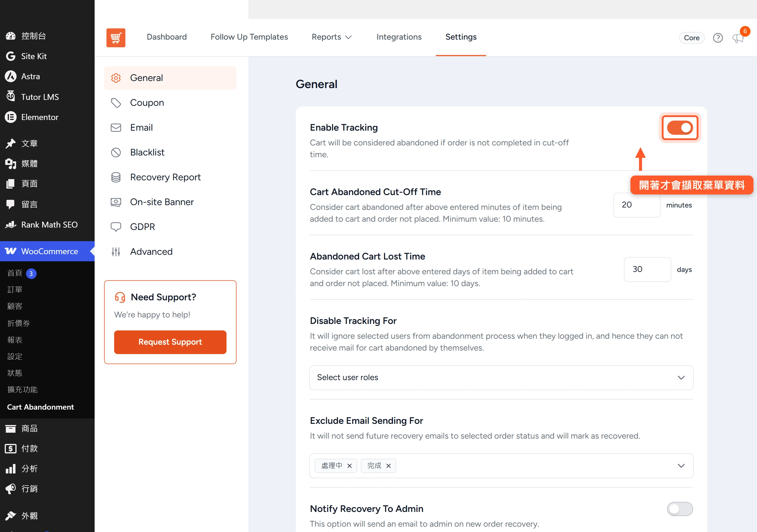Click the Elementor logo icon

(11, 117)
